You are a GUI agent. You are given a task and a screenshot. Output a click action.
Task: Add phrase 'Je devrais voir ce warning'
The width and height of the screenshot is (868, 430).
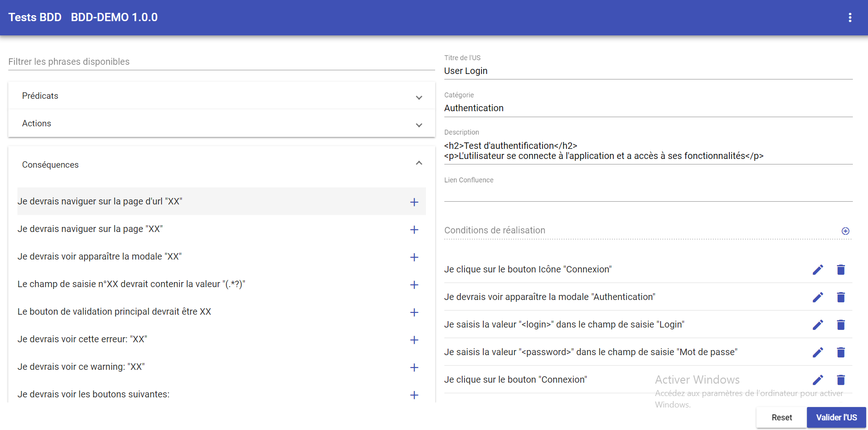pyautogui.click(x=414, y=368)
